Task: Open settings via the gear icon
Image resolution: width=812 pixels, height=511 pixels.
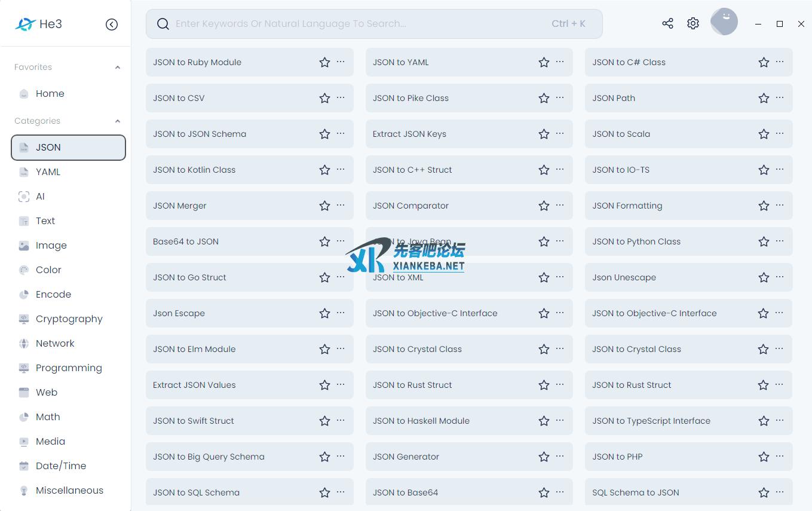Action: point(693,23)
